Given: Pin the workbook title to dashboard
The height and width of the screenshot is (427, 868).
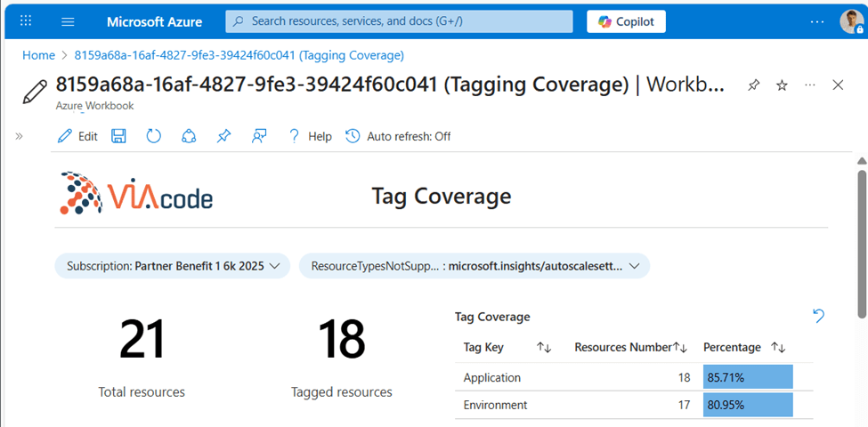Looking at the screenshot, I should click(x=753, y=85).
